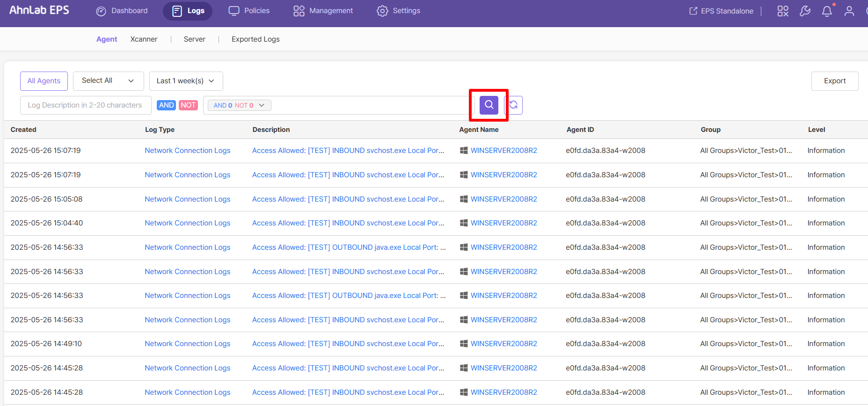Switch to the Server tab
This screenshot has height=406, width=868.
pos(195,39)
